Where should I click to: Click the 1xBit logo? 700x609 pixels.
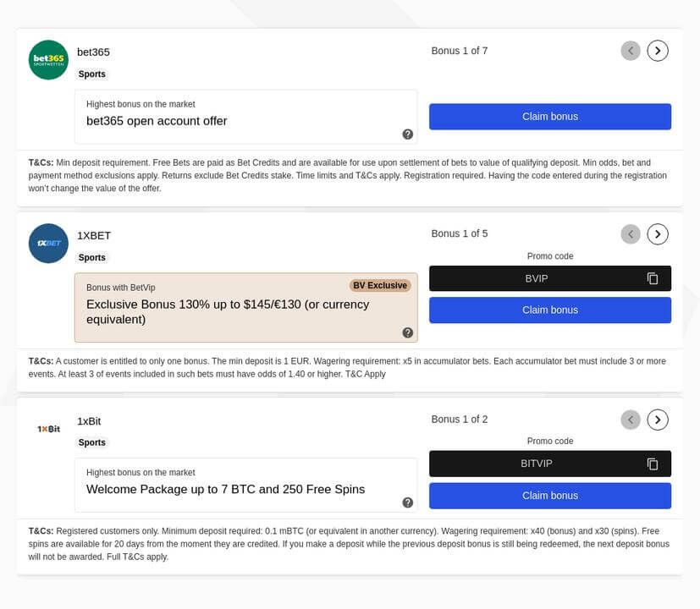[48, 429]
